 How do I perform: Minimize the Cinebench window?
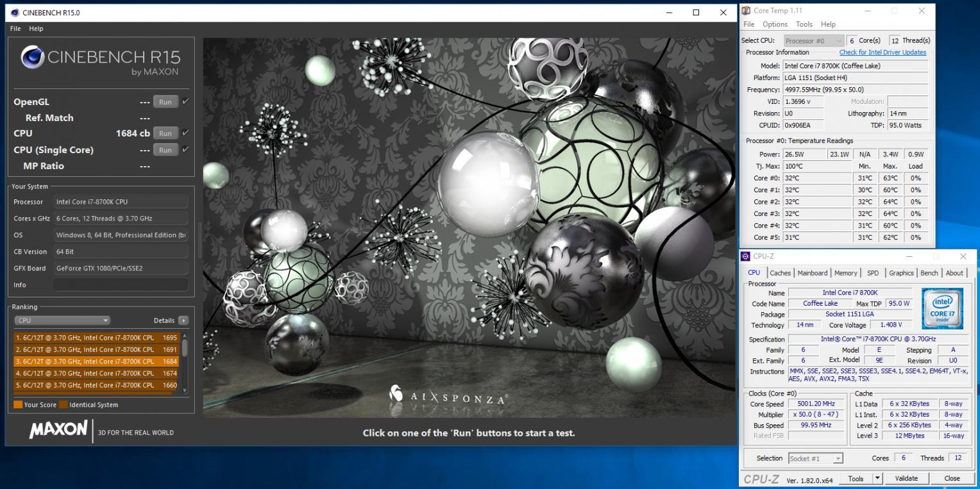(x=669, y=12)
